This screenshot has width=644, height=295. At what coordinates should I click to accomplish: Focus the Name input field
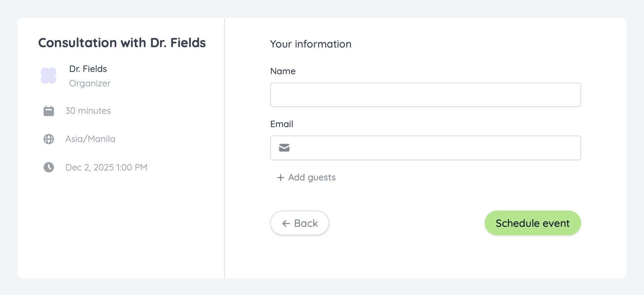pos(425,95)
